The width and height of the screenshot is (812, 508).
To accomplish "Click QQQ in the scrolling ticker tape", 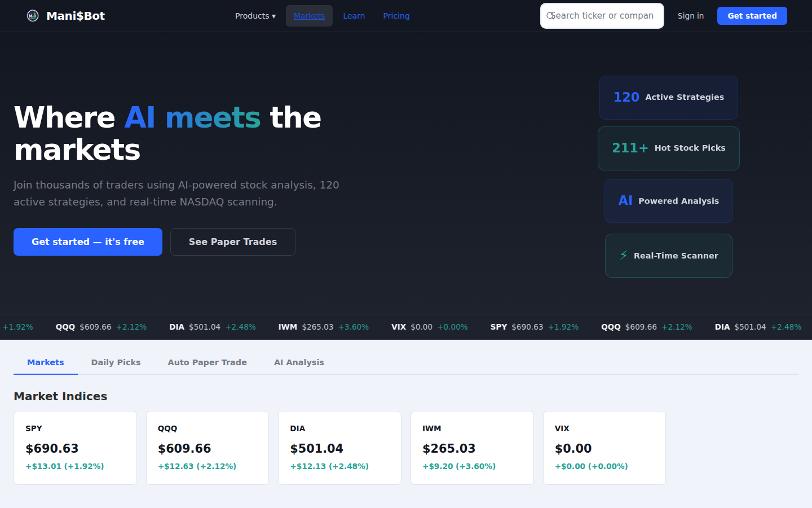I will click(65, 327).
